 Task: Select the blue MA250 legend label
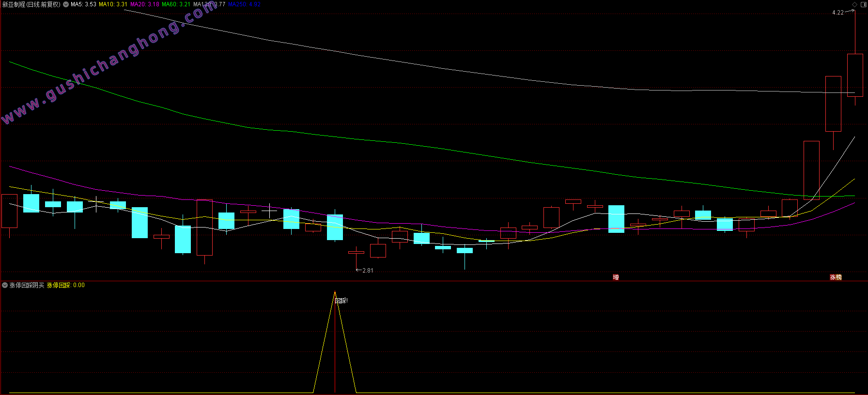[x=244, y=4]
